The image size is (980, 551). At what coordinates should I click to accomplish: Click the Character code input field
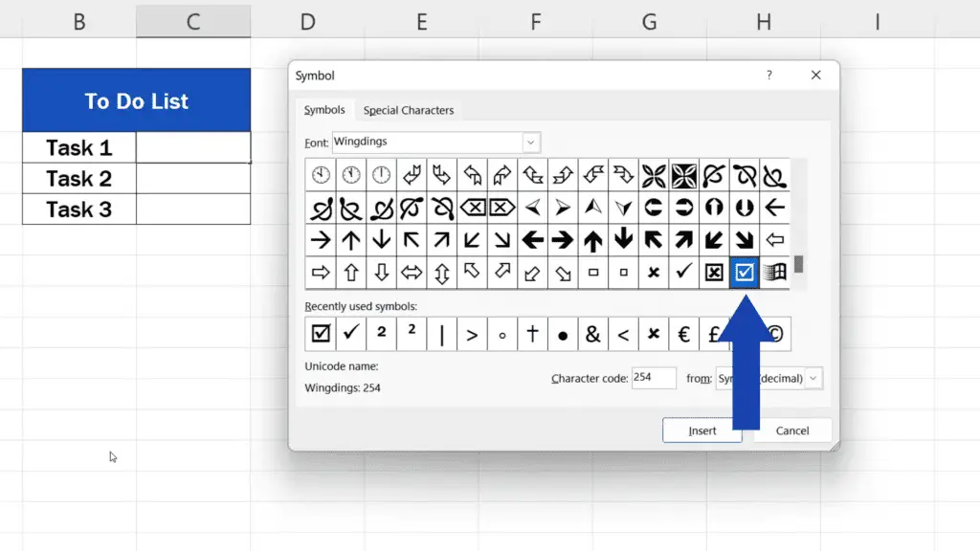654,378
